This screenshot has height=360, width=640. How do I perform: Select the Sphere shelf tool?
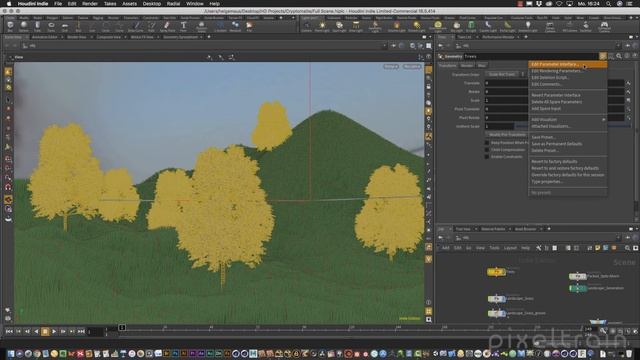24,27
